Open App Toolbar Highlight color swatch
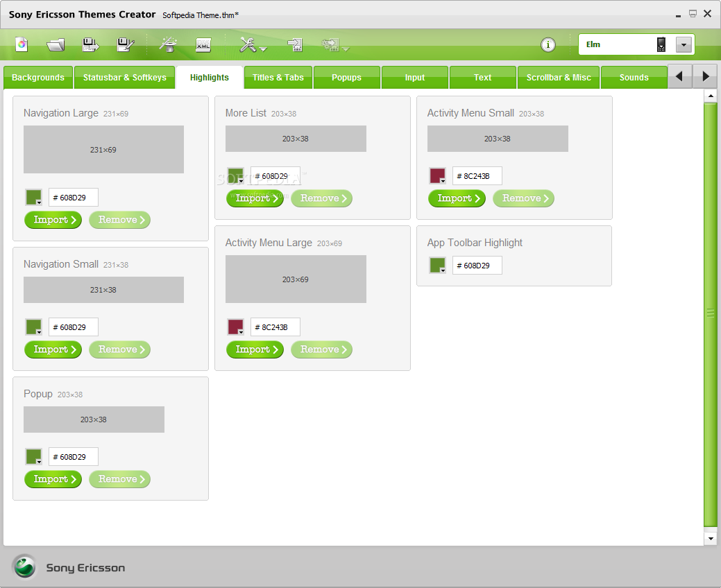 click(437, 265)
